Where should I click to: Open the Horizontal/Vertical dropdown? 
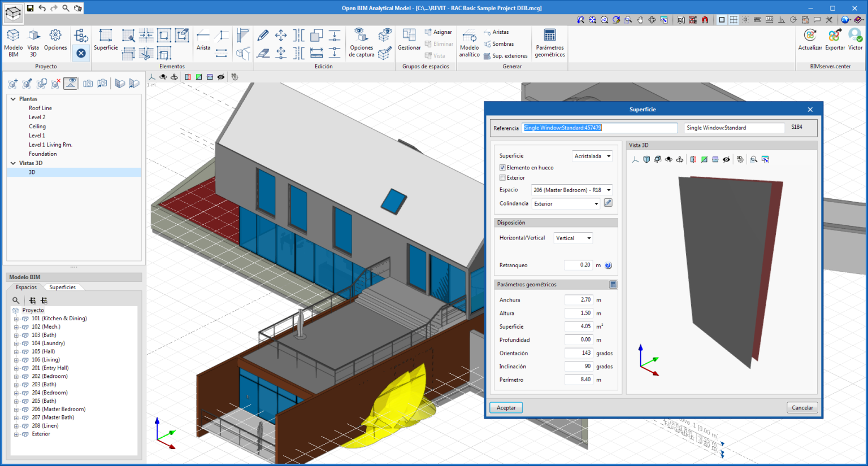[573, 238]
